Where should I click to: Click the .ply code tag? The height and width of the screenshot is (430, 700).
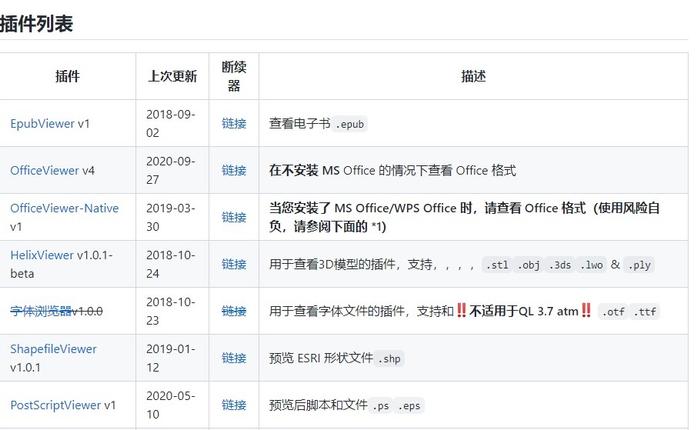(639, 265)
